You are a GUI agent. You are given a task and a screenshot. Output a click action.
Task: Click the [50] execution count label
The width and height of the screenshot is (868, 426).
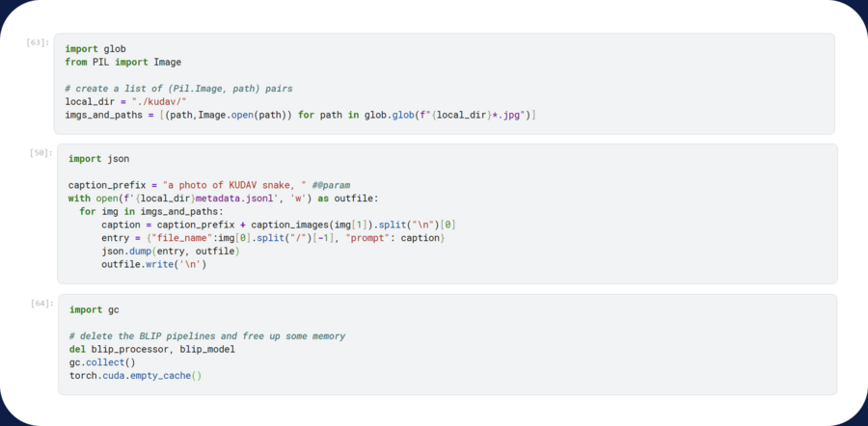pos(40,152)
